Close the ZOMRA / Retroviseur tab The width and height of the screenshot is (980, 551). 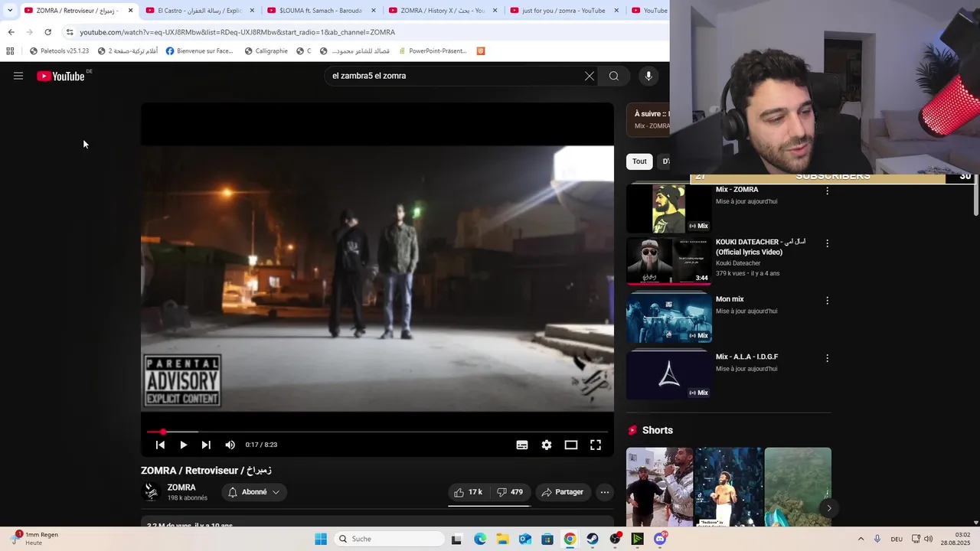(130, 11)
